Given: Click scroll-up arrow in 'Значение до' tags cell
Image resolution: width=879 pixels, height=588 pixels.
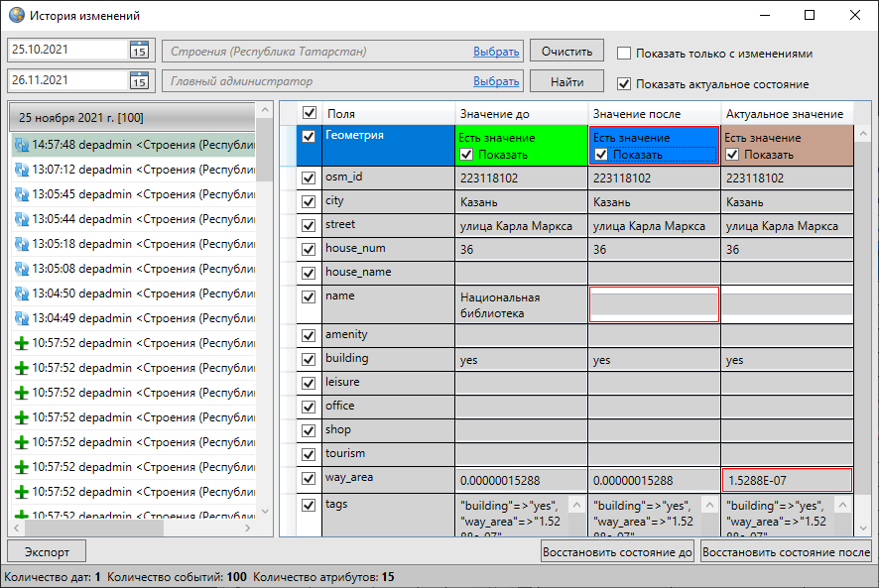Looking at the screenshot, I should point(571,505).
